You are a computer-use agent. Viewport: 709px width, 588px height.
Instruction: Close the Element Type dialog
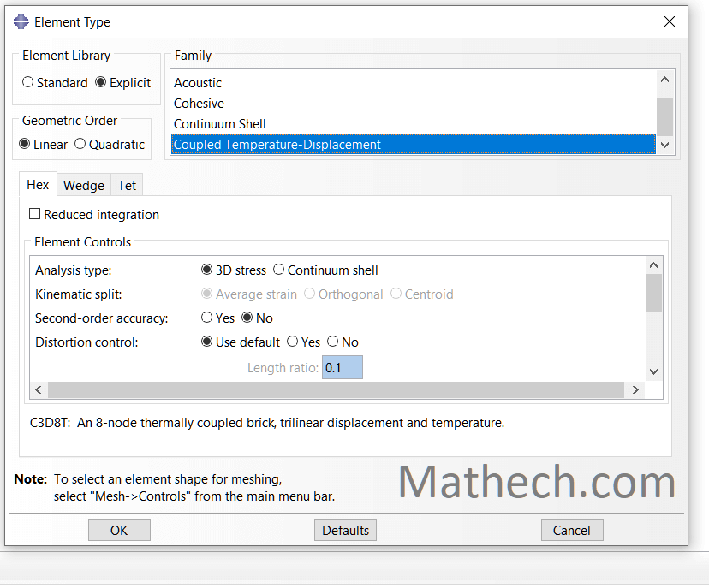669,22
